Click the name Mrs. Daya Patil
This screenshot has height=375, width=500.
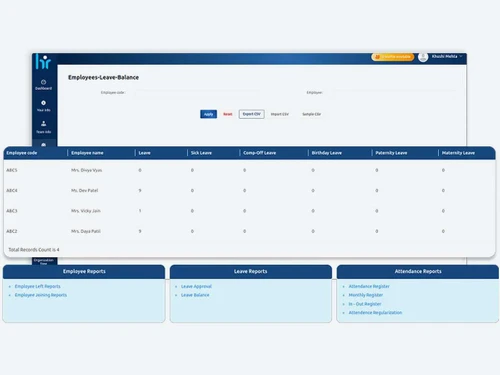click(x=86, y=231)
